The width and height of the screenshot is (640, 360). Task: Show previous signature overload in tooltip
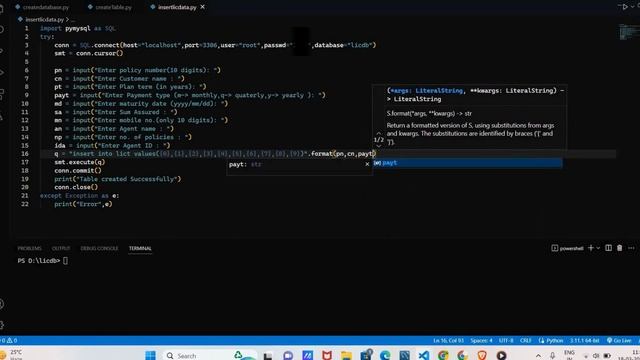[378, 133]
